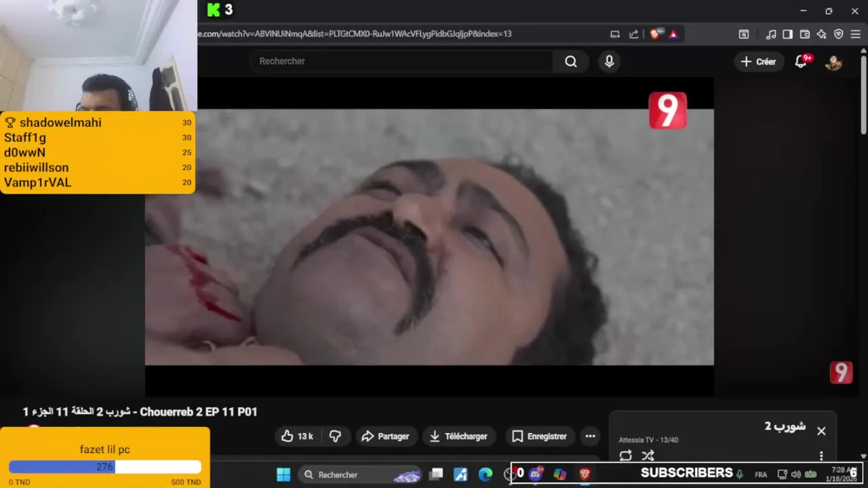Click the Partager share button
The height and width of the screenshot is (488, 868).
coord(385,436)
